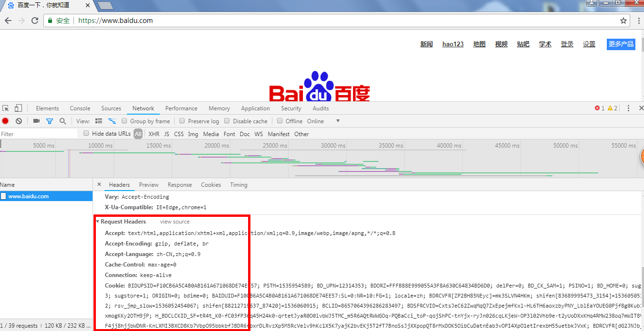Tick the Disable cache checkbox

click(x=227, y=121)
